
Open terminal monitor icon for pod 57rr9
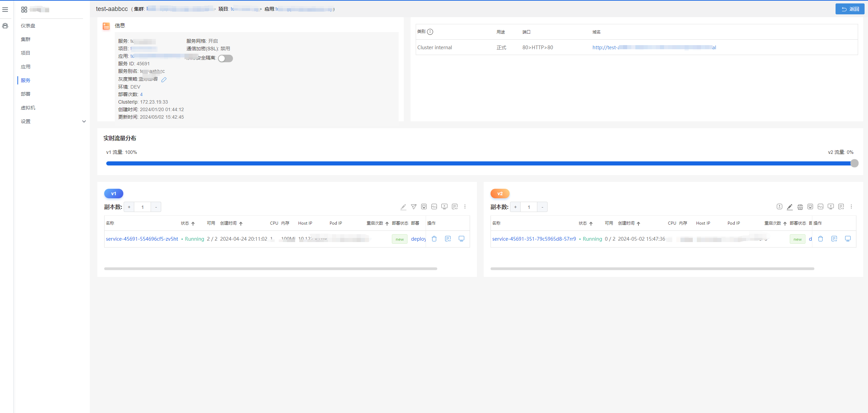[x=848, y=239]
